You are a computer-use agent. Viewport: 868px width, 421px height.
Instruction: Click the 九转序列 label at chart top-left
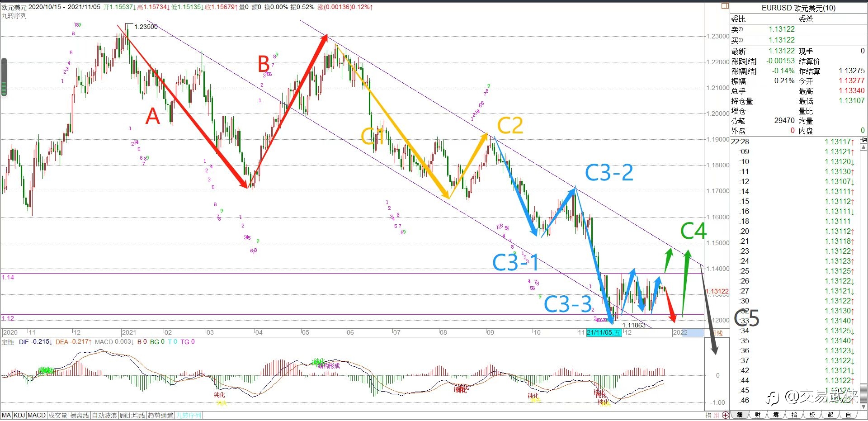pyautogui.click(x=14, y=15)
